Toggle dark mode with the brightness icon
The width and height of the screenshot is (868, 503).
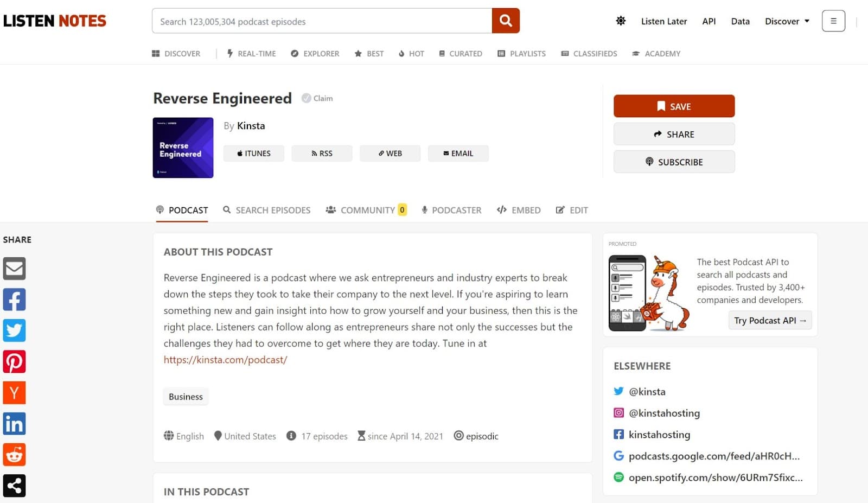point(620,21)
